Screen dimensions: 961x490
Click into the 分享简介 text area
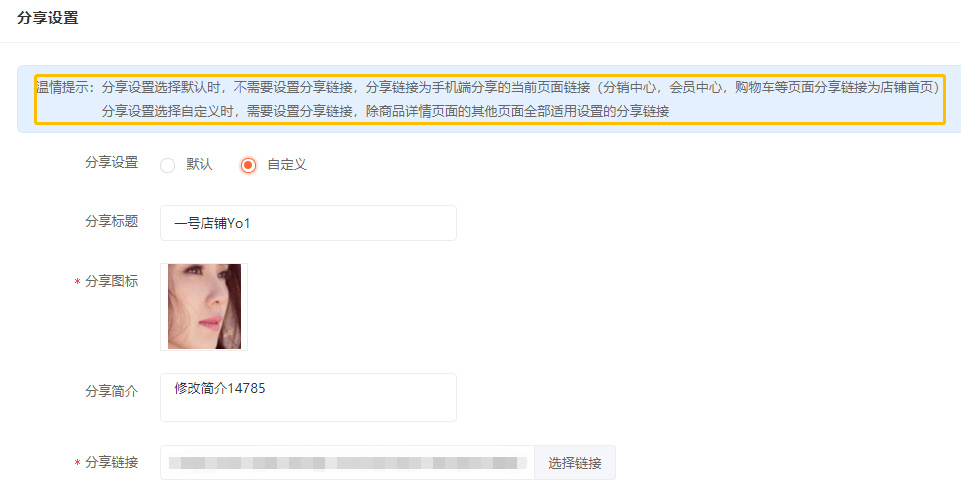[x=308, y=398]
